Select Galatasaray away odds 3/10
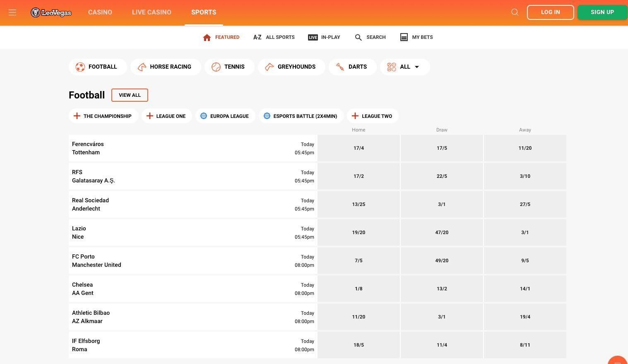This screenshot has width=628, height=364. tap(525, 176)
